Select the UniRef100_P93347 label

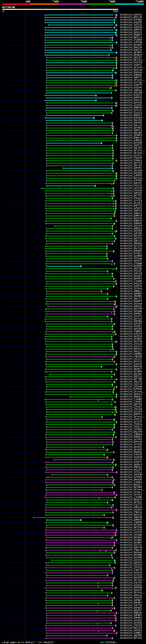[x=131, y=271]
